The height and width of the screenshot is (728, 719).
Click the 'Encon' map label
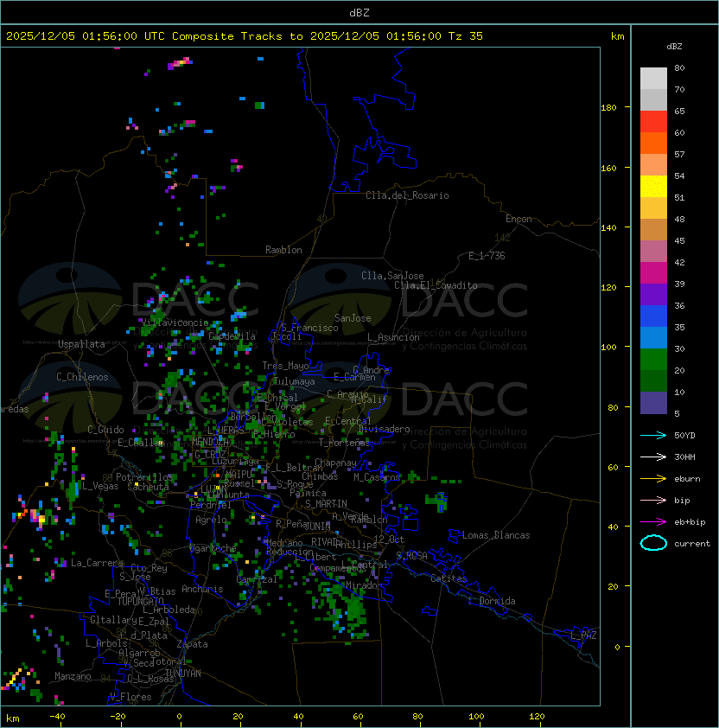pos(519,219)
